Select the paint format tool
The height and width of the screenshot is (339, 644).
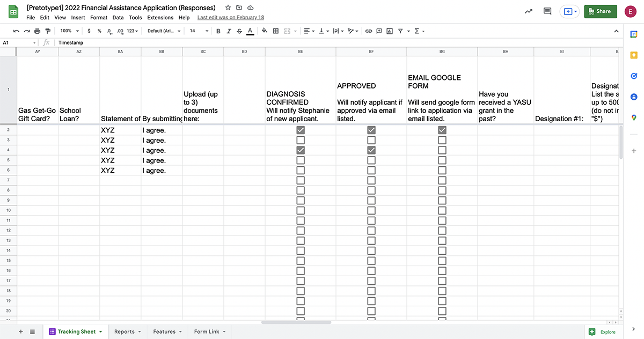[48, 31]
